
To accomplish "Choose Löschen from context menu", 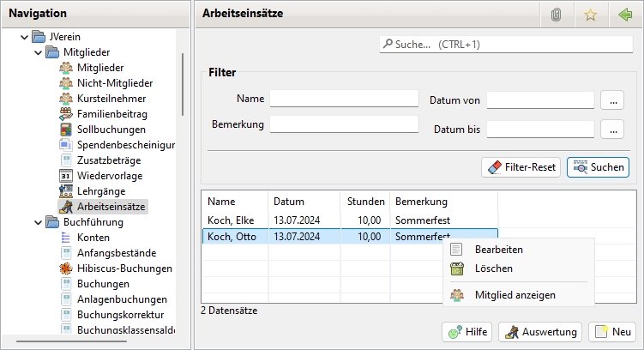I will (493, 269).
